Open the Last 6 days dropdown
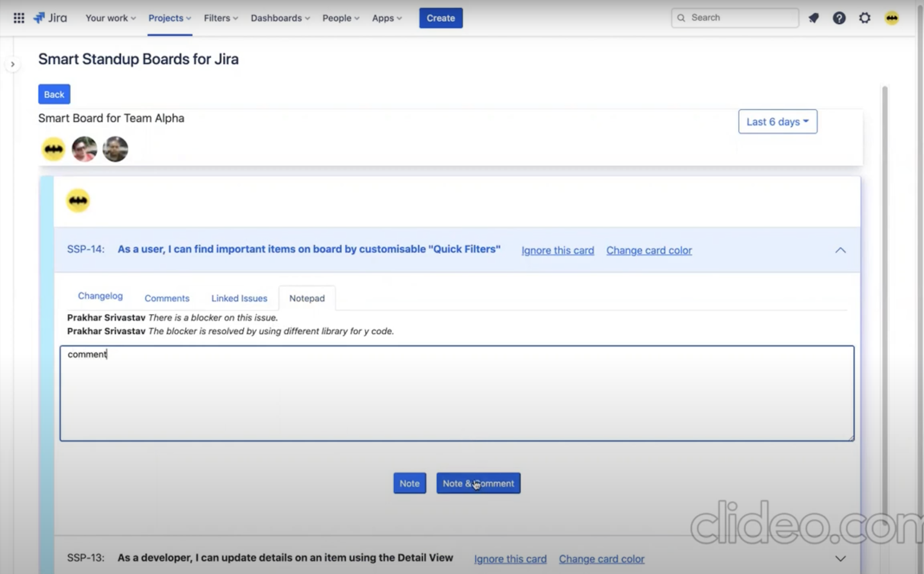 point(777,121)
